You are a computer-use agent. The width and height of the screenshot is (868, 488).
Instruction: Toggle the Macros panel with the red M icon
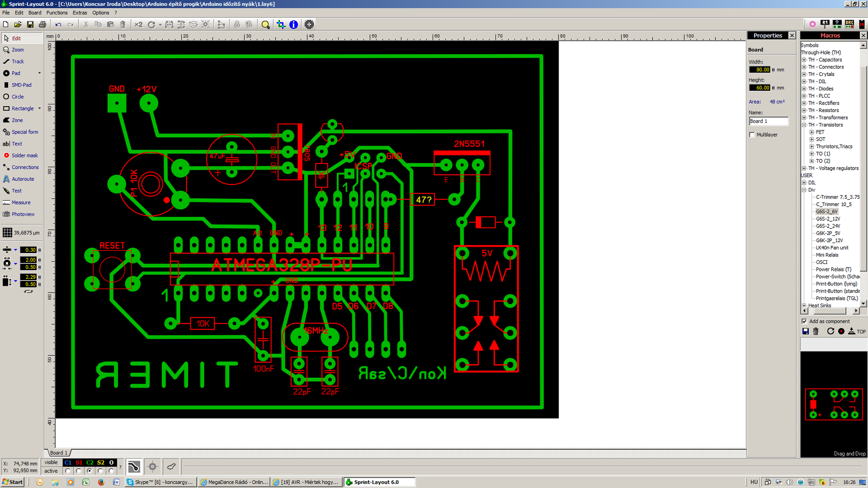coord(862,24)
